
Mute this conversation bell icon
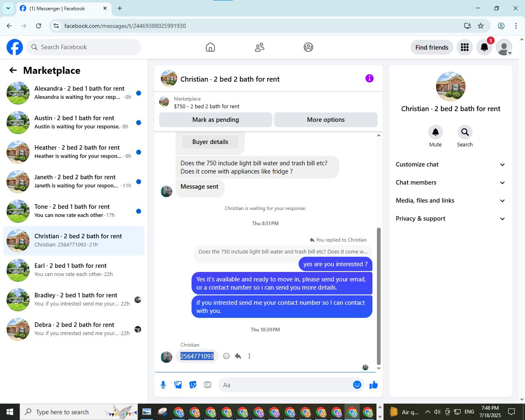436,132
